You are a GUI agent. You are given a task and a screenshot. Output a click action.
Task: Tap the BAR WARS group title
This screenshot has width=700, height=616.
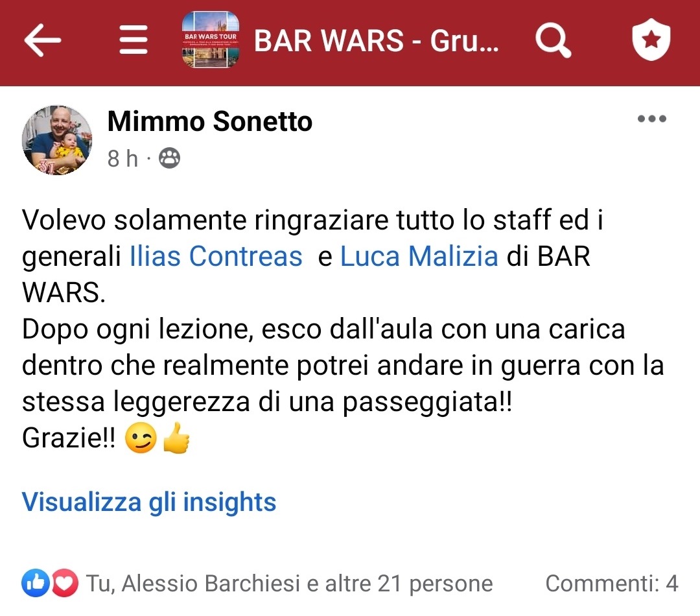pyautogui.click(x=377, y=41)
